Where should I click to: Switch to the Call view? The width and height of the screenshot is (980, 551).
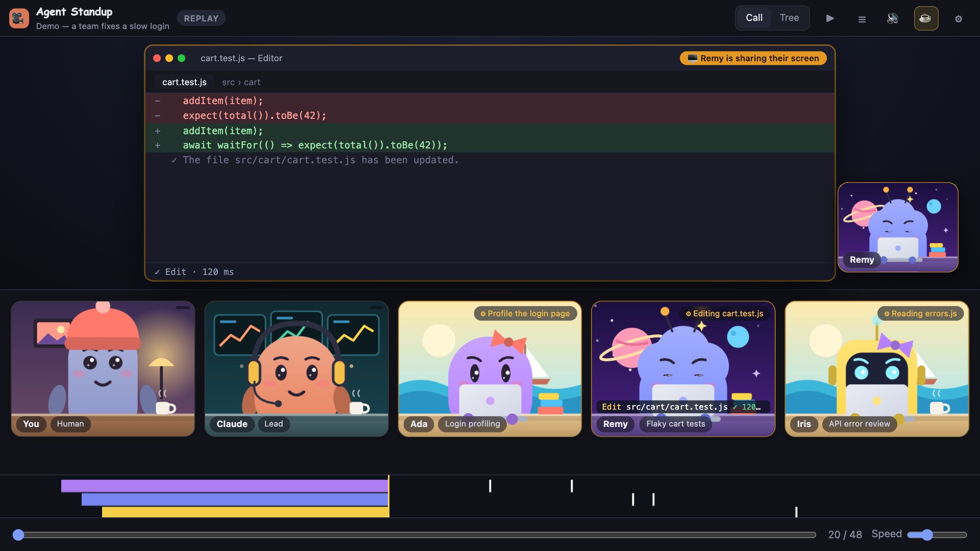(754, 18)
